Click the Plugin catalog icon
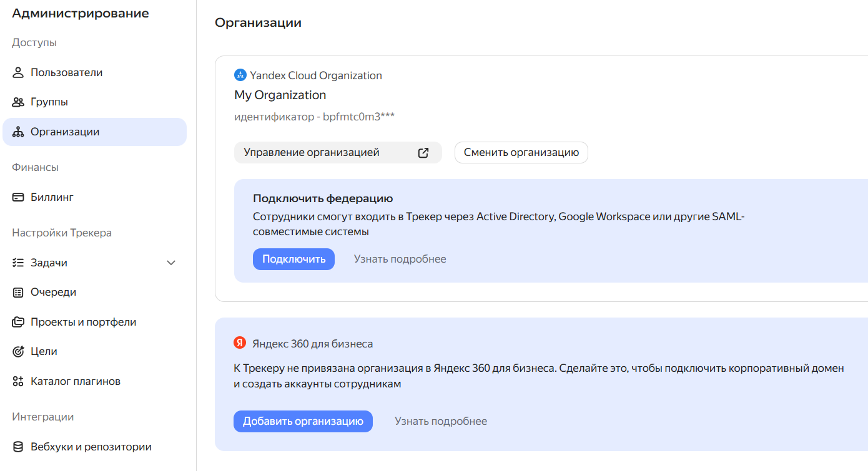 [x=18, y=381]
